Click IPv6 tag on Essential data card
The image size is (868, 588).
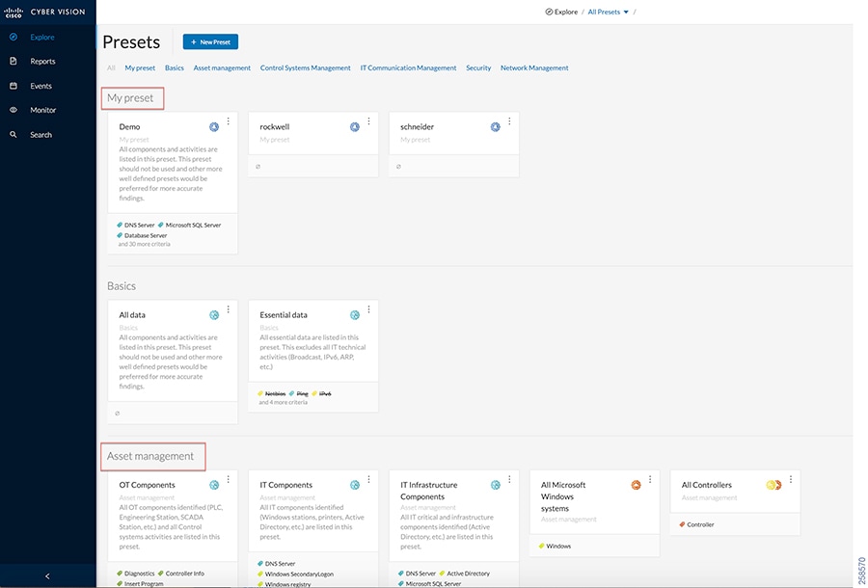click(321, 394)
